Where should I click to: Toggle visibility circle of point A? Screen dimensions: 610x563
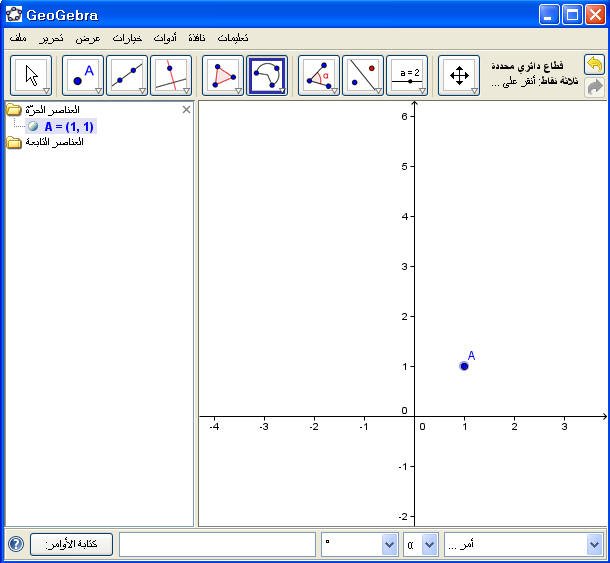34,127
